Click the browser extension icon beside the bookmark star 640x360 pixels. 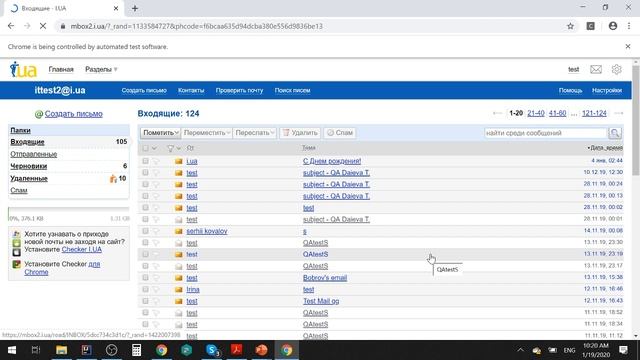(x=591, y=26)
